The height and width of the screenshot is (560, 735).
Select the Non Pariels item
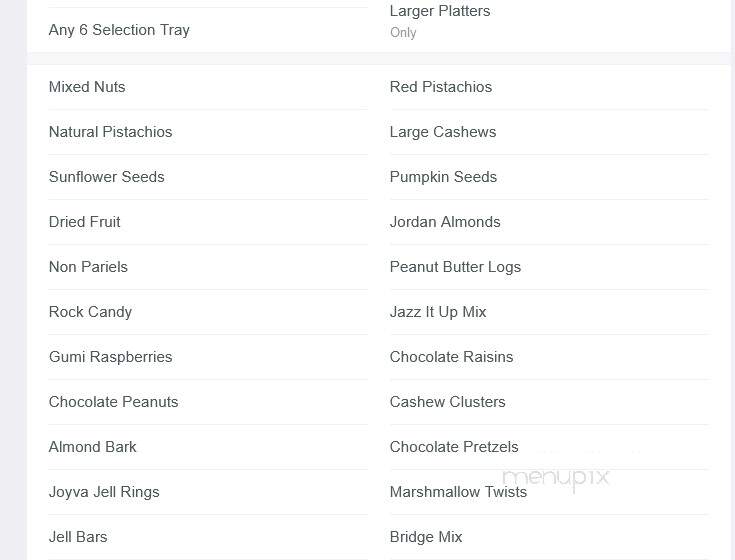[x=88, y=267]
